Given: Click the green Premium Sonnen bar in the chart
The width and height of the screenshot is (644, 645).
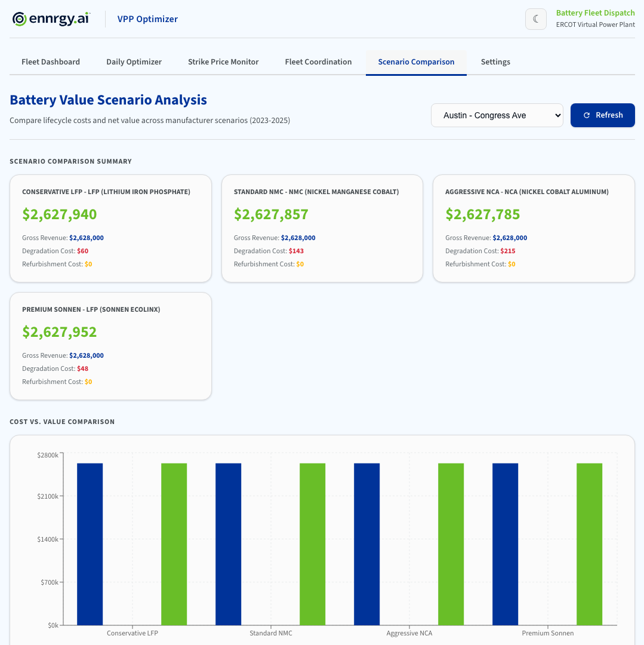Looking at the screenshot, I should 589,537.
